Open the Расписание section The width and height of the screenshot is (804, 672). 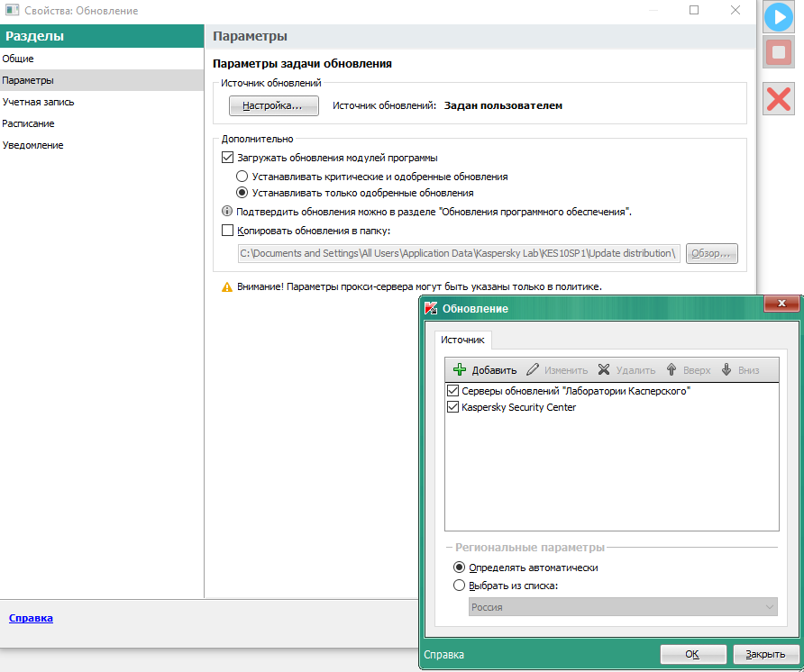tap(28, 123)
